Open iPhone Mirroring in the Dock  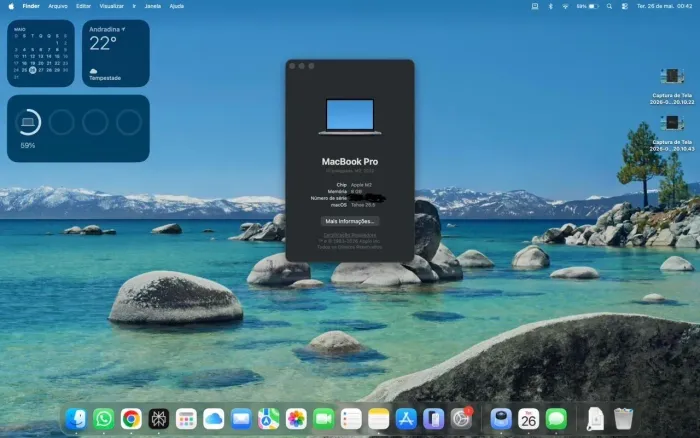[434, 419]
